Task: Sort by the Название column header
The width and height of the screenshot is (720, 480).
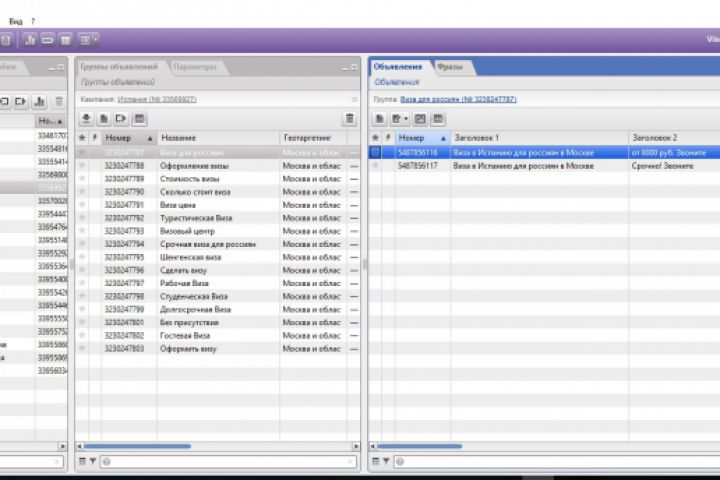Action: click(218, 138)
